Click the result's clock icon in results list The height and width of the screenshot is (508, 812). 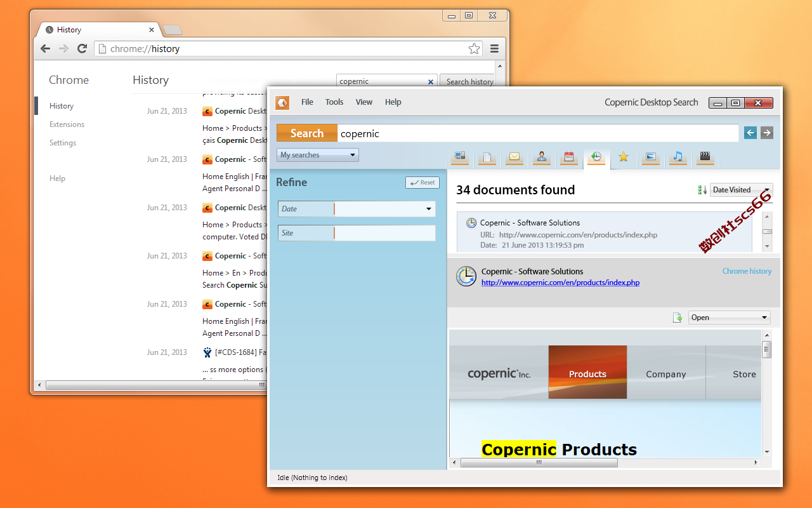(471, 223)
